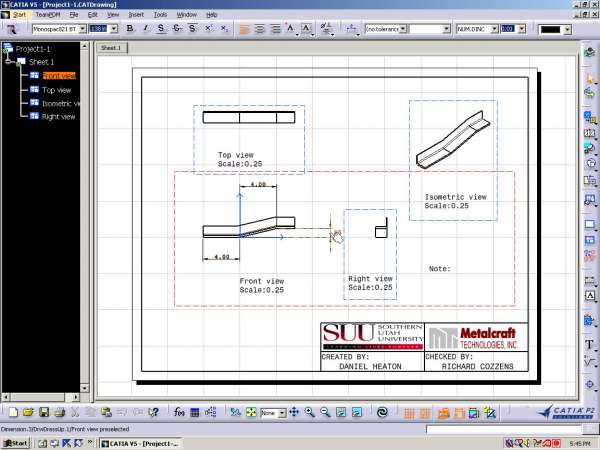Open the tolerance value dropdown
The width and height of the screenshot is (600, 450).
click(446, 29)
